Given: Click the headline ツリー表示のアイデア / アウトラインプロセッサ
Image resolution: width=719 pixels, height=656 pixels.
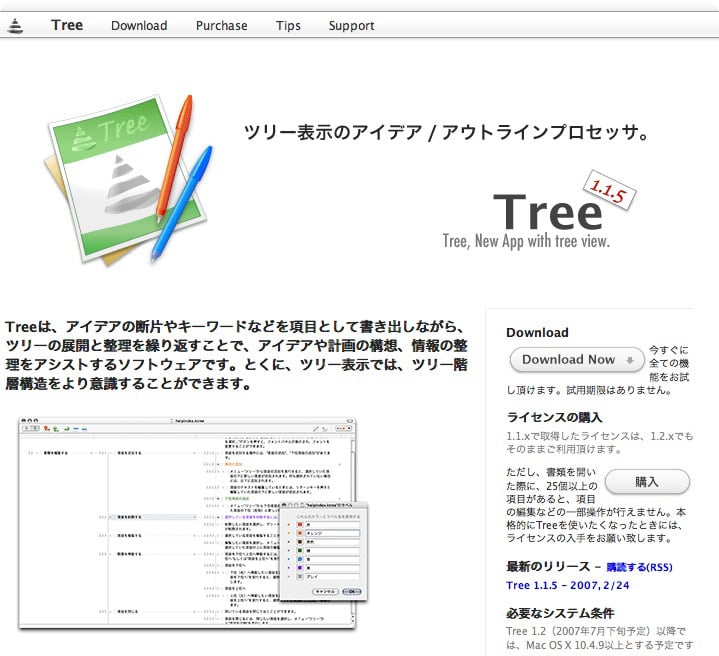Looking at the screenshot, I should click(447, 132).
